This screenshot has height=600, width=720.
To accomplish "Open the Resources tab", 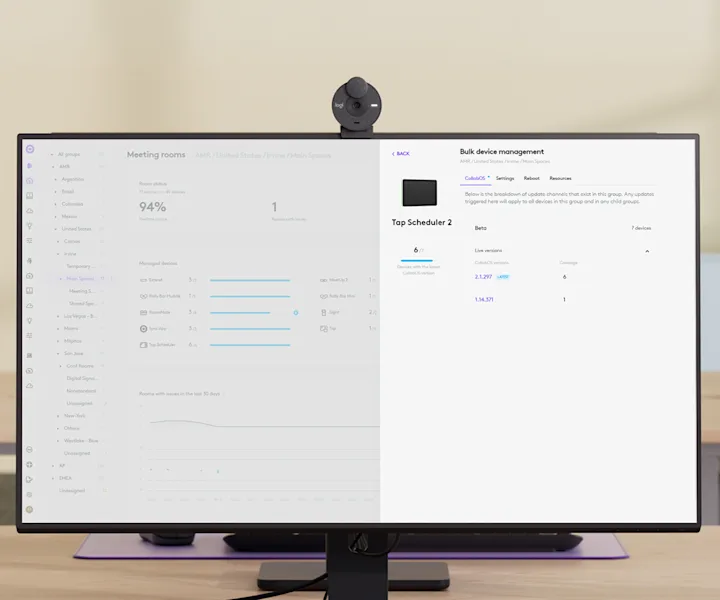I will [x=560, y=178].
